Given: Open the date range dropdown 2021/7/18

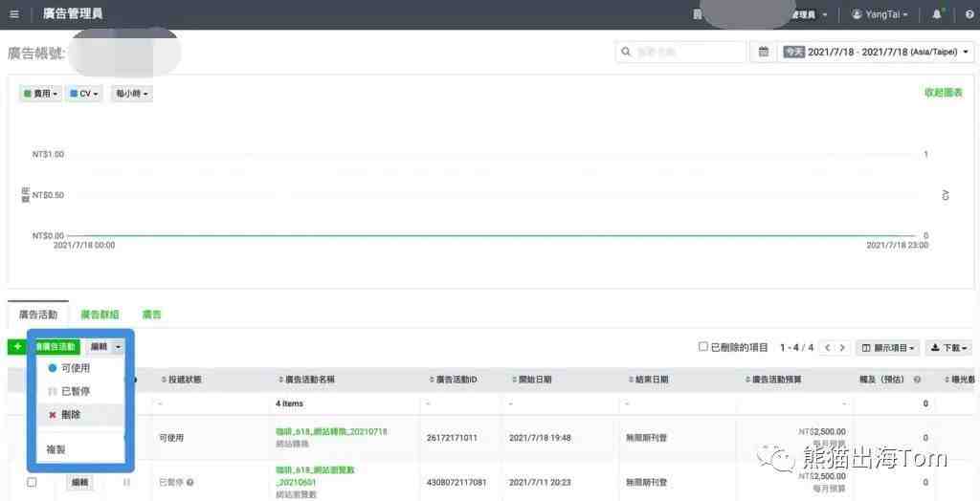Looking at the screenshot, I should click(876, 52).
